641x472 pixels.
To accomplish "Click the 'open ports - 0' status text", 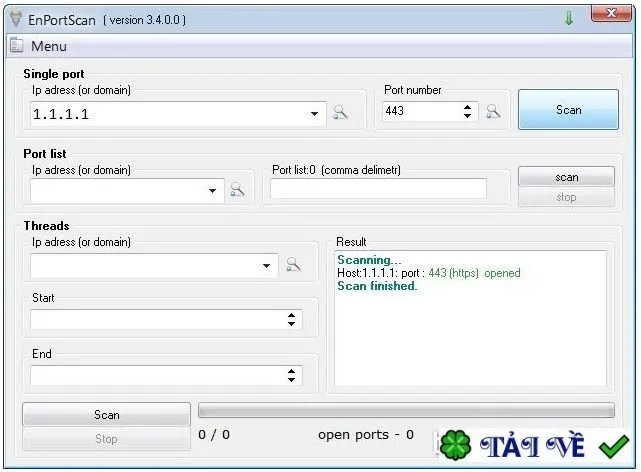I will (366, 435).
